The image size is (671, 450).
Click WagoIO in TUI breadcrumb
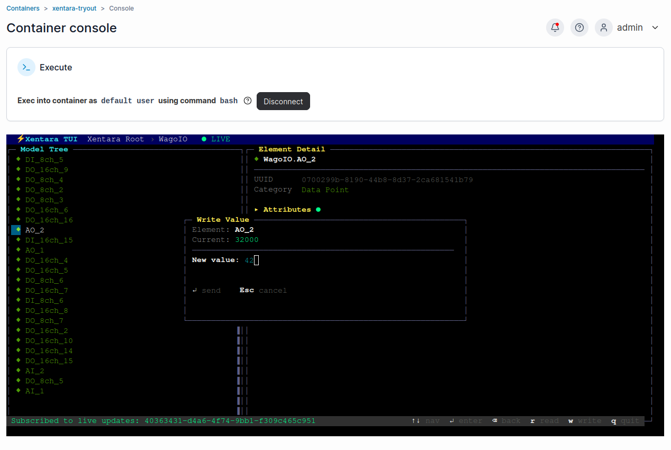[x=173, y=139]
